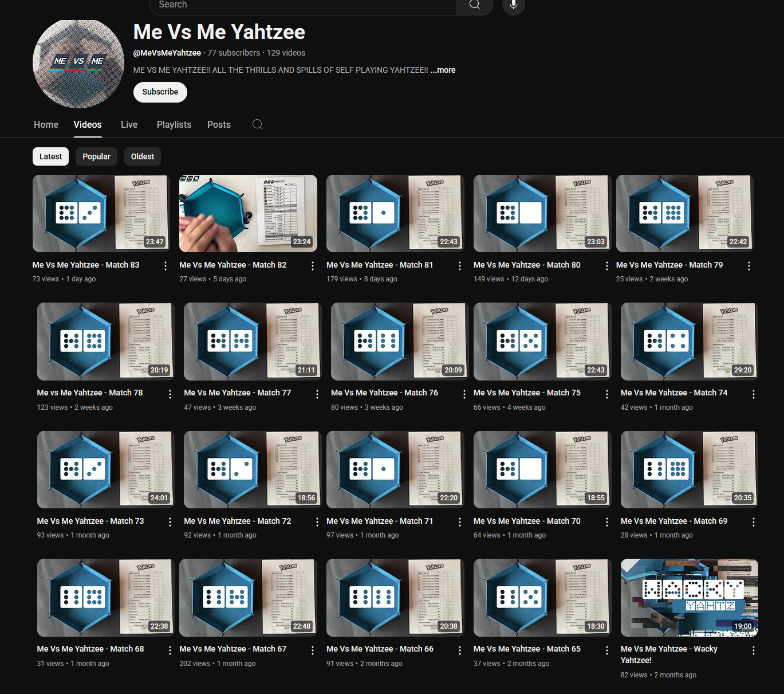Play the Match 65 thumbnail
Viewport: 784px width, 694px height.
point(542,598)
